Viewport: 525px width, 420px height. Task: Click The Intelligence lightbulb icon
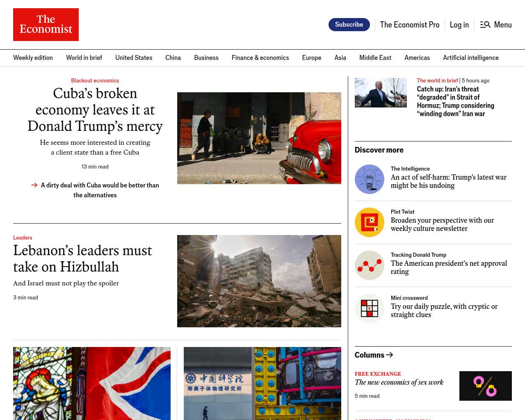(x=370, y=179)
